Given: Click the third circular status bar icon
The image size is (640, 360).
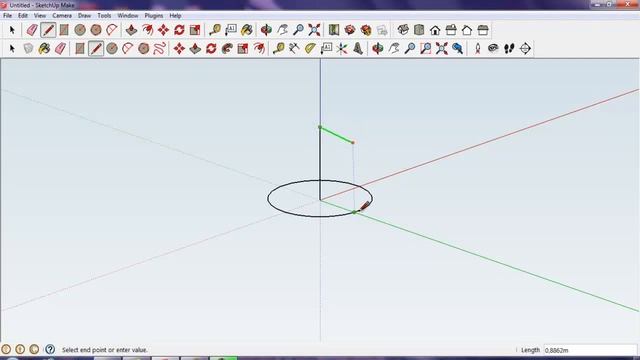Looking at the screenshot, I should pyautogui.click(x=34, y=349).
